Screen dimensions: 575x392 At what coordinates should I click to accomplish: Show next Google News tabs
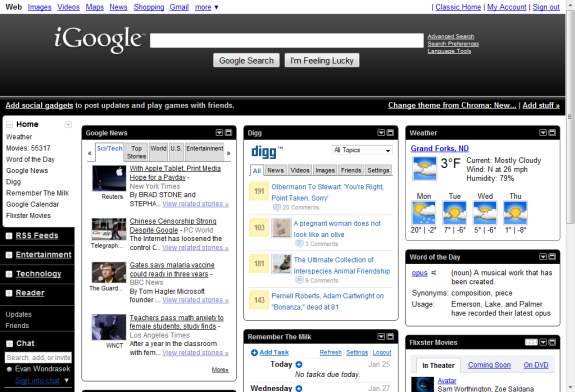pyautogui.click(x=228, y=153)
